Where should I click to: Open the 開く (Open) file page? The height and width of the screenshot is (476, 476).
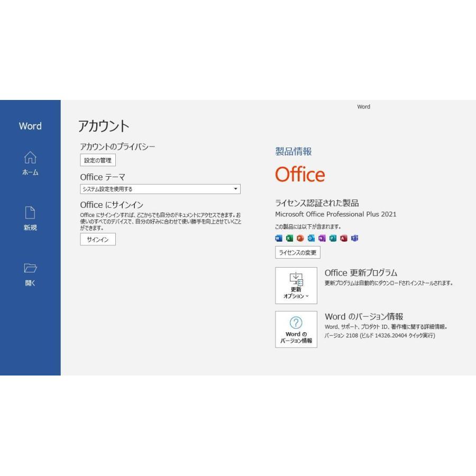(x=30, y=274)
